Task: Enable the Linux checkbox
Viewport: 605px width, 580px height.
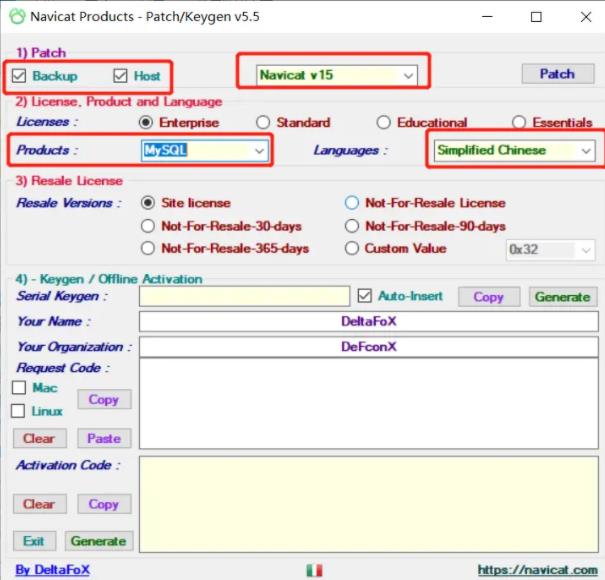Action: 18,411
